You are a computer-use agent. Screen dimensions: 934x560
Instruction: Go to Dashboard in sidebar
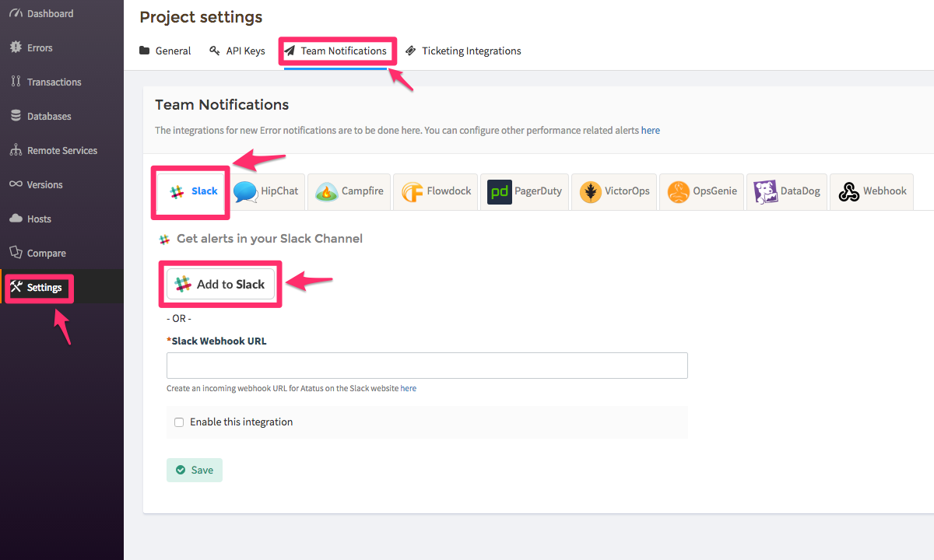click(61, 13)
